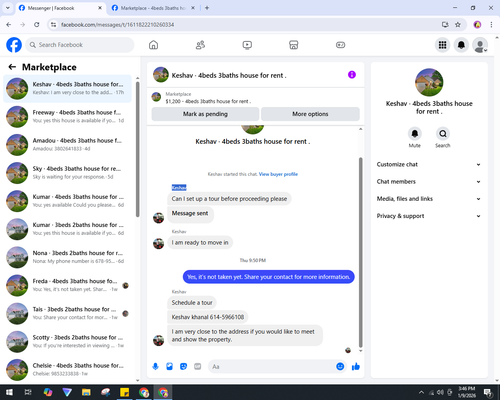Open the account profile avatar menu
The width and height of the screenshot is (500, 400).
pos(480,45)
